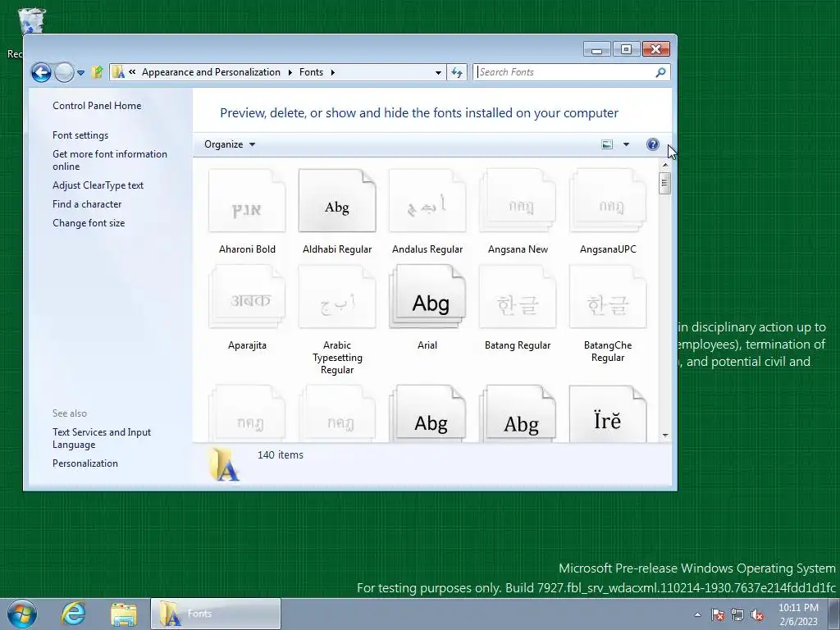Viewport: 840px width, 630px height.
Task: Click the muted volume tray icon
Action: coord(757,614)
